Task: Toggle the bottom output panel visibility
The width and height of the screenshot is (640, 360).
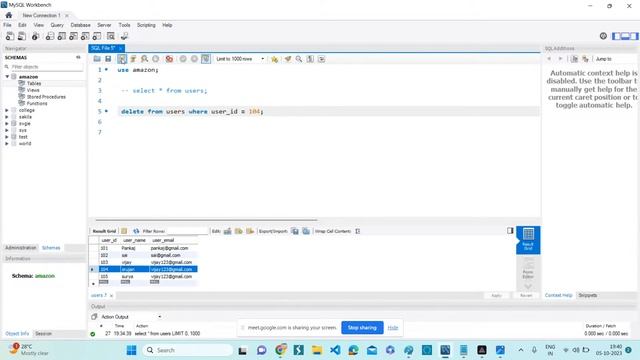Action: pos(625,36)
